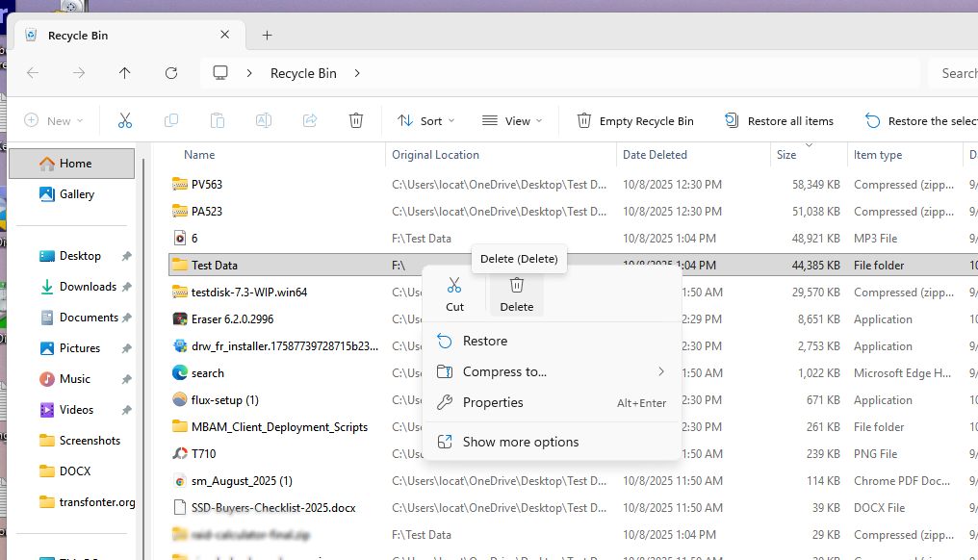Open the Sort dropdown

point(425,120)
